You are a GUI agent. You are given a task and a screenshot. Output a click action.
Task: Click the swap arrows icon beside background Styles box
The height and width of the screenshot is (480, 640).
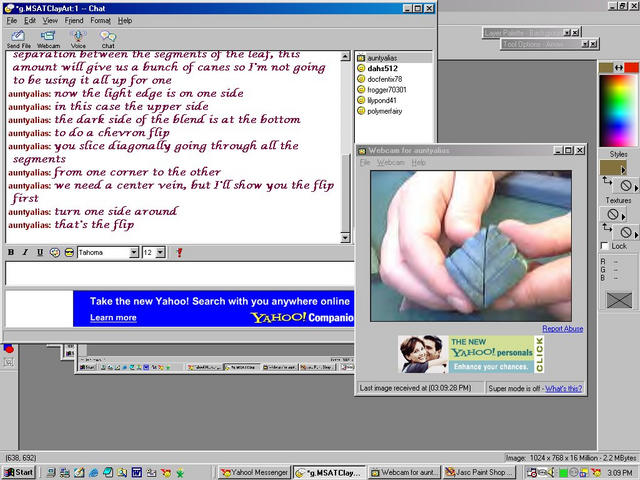(x=607, y=181)
